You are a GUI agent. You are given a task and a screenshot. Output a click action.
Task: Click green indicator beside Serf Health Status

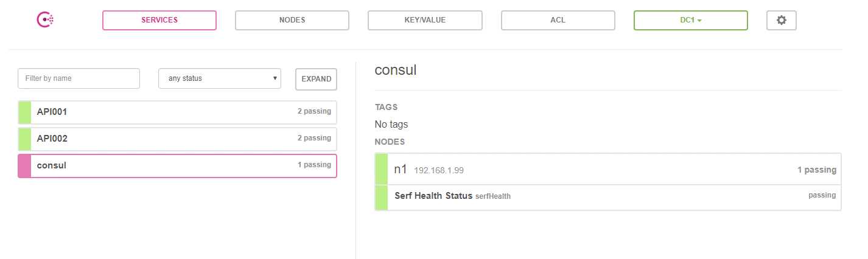(x=382, y=198)
